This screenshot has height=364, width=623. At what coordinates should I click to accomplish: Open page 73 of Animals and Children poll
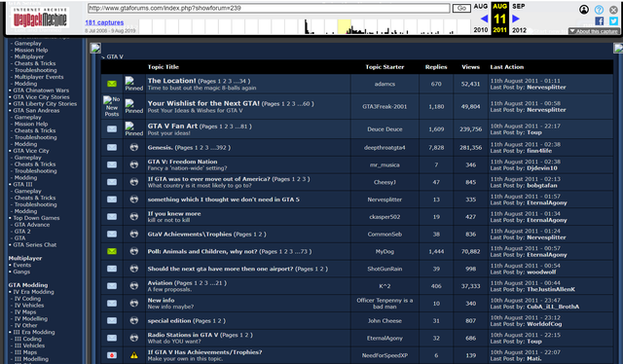(x=305, y=251)
